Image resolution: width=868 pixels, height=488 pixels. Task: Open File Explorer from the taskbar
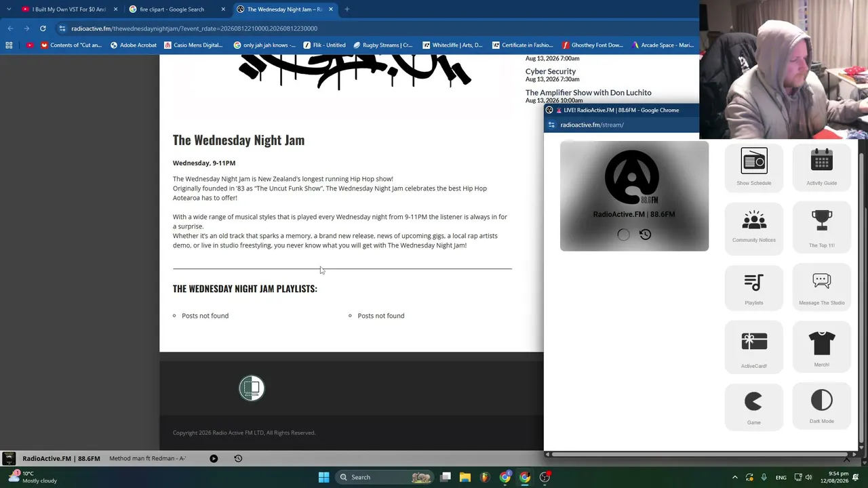pos(465,477)
